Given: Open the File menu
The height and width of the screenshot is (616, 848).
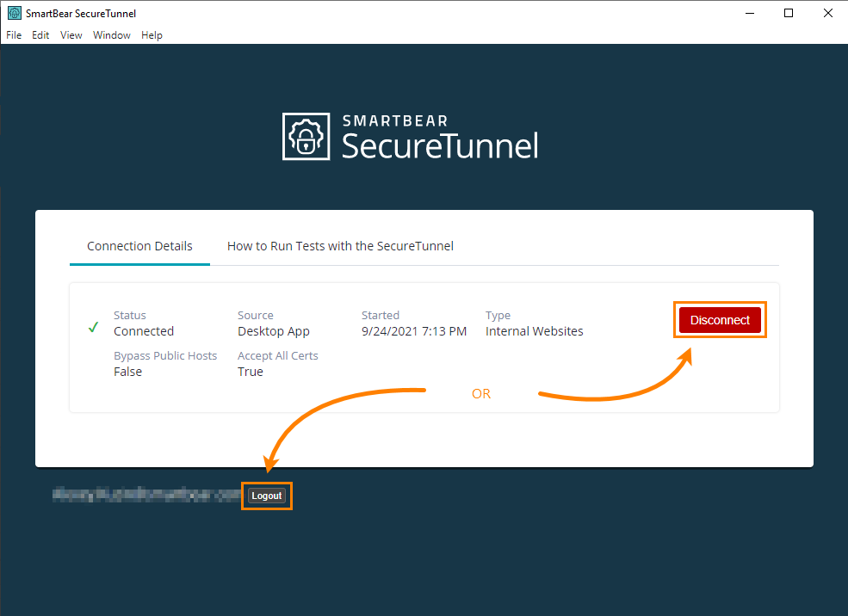Looking at the screenshot, I should tap(14, 35).
